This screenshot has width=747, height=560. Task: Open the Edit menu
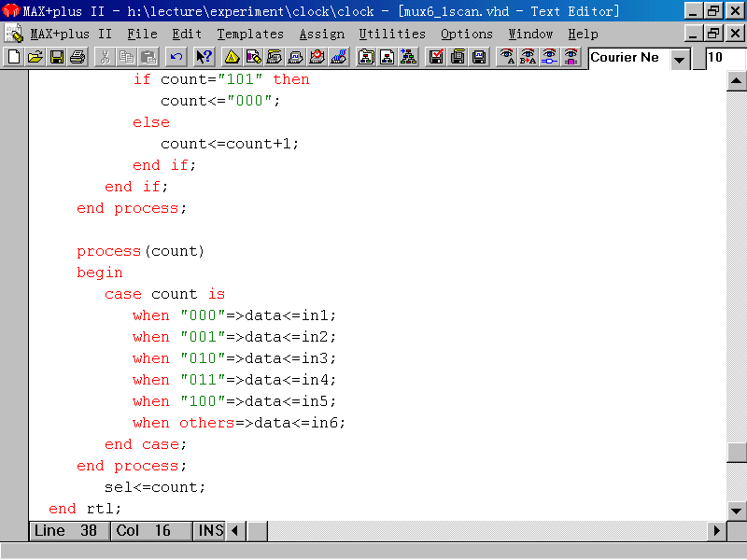point(187,35)
